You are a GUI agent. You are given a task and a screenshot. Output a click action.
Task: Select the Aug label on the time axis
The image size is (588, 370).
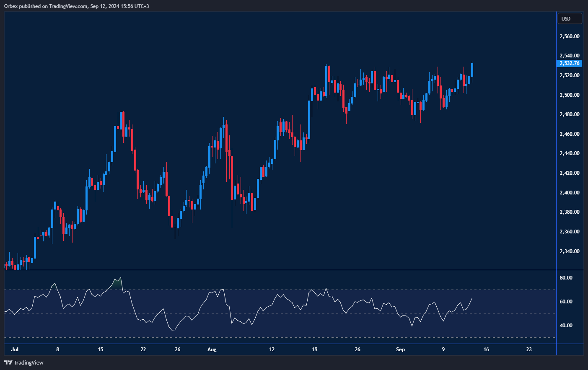click(x=212, y=349)
